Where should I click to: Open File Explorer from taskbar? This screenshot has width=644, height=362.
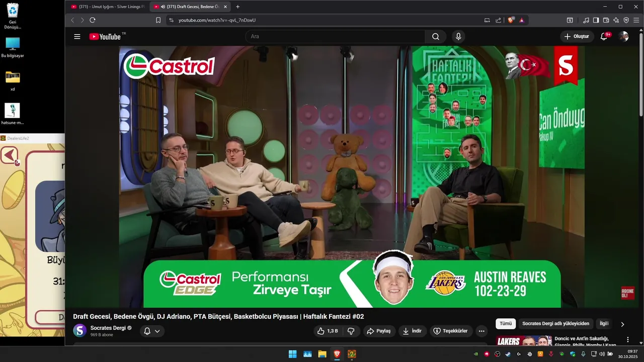click(322, 354)
